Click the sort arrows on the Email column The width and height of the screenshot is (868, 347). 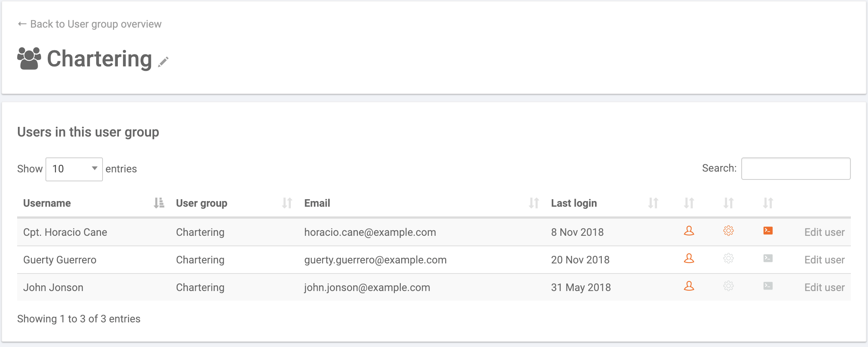pyautogui.click(x=533, y=203)
